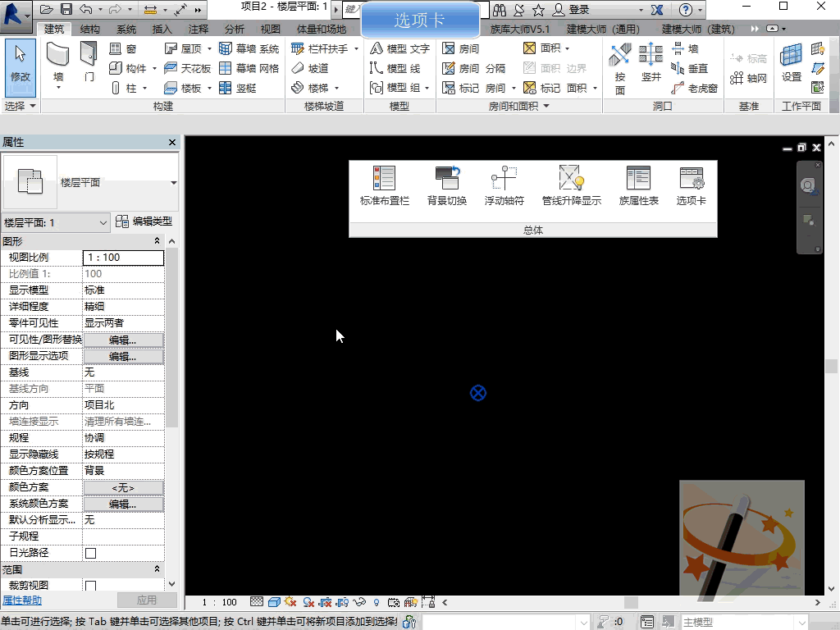The width and height of the screenshot is (840, 630).
Task: Switch to the 视图 ribbon tab
Action: [270, 29]
